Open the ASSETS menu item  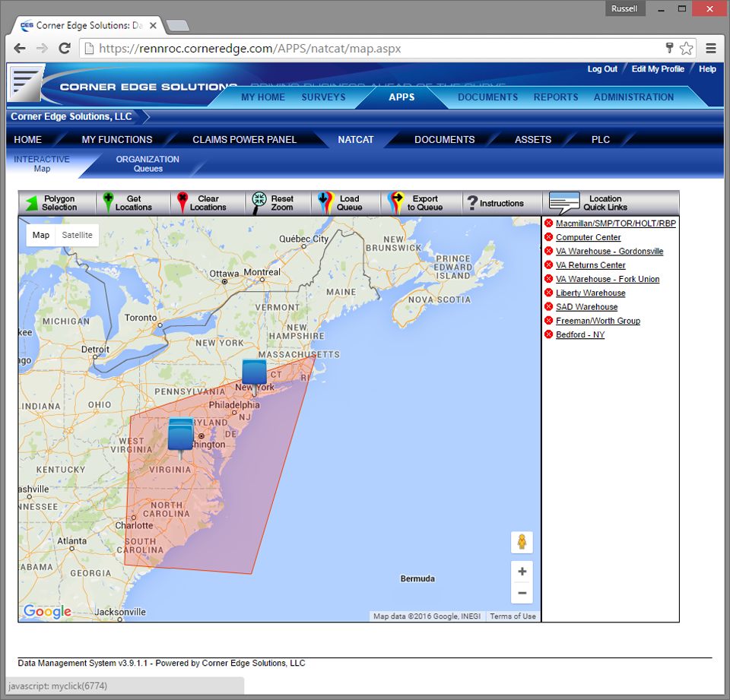(x=532, y=139)
